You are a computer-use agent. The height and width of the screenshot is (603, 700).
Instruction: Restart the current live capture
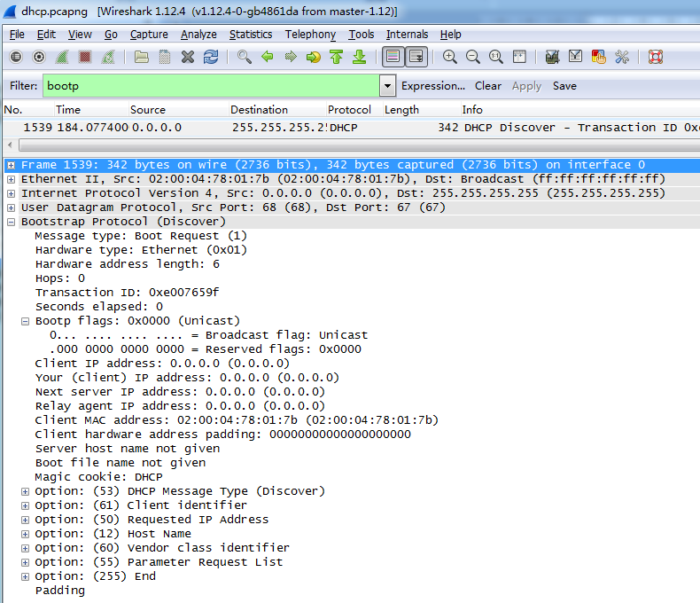tap(108, 57)
